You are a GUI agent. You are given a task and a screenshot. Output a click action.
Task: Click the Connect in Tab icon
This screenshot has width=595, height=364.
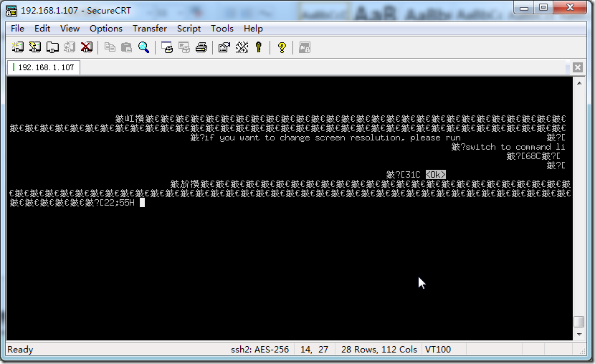(x=52, y=47)
